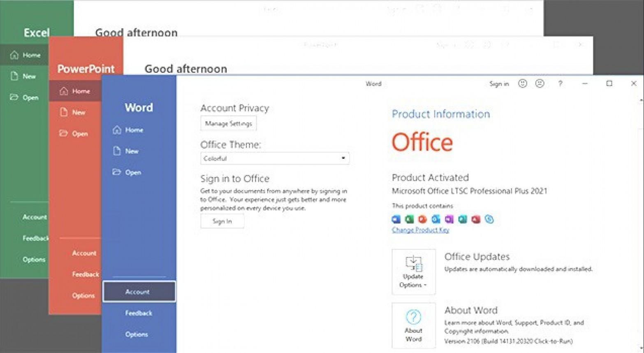Open Options in the Excel sidebar
This screenshot has height=353, width=644.
click(x=34, y=260)
